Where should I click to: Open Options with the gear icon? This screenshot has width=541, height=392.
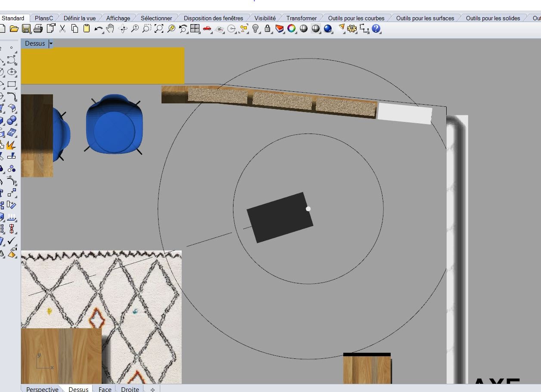[352, 29]
